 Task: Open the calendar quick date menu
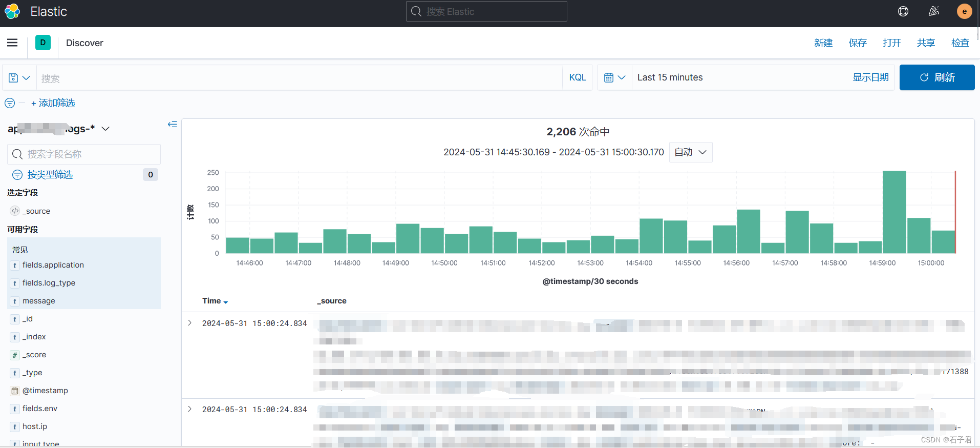click(615, 77)
